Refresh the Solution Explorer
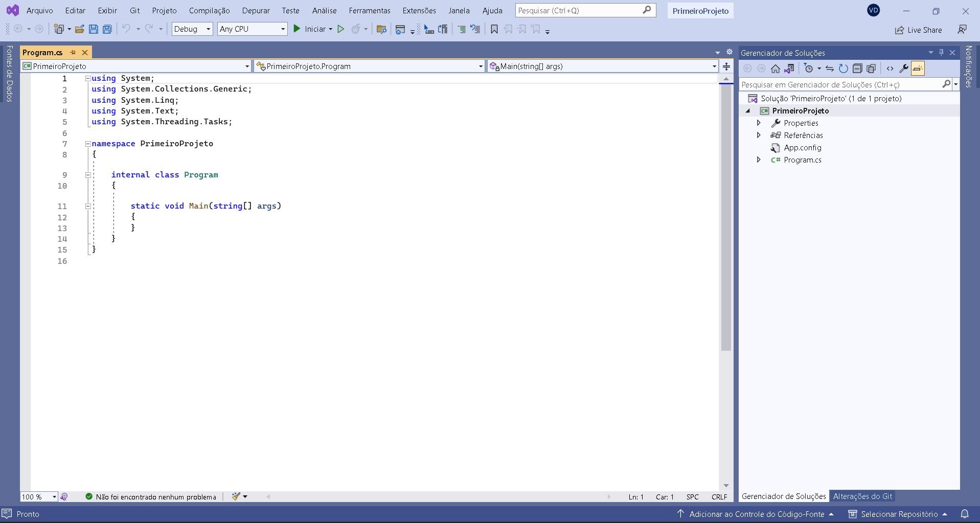Image resolution: width=980 pixels, height=523 pixels. (844, 69)
